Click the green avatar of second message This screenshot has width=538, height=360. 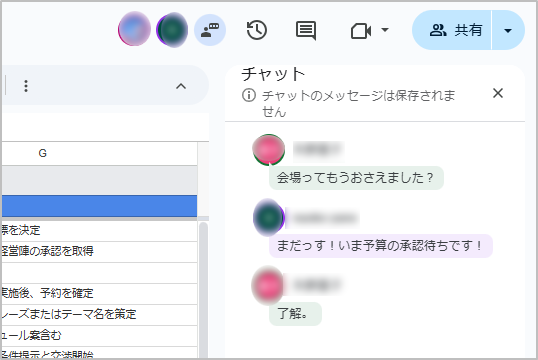pyautogui.click(x=269, y=218)
